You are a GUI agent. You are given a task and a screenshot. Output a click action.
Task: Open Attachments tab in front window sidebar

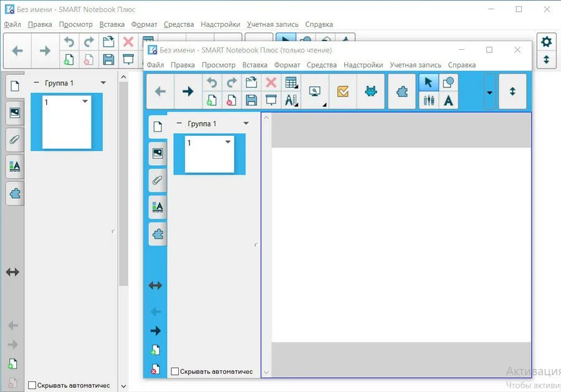coord(158,180)
